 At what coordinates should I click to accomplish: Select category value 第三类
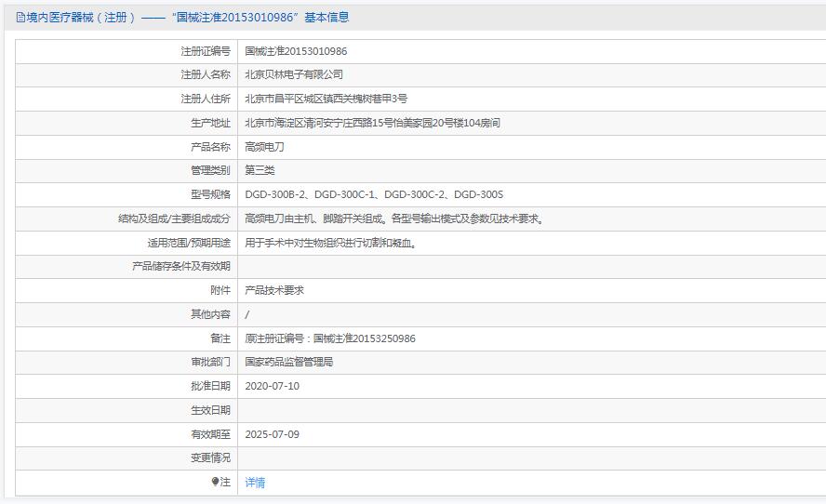click(260, 170)
